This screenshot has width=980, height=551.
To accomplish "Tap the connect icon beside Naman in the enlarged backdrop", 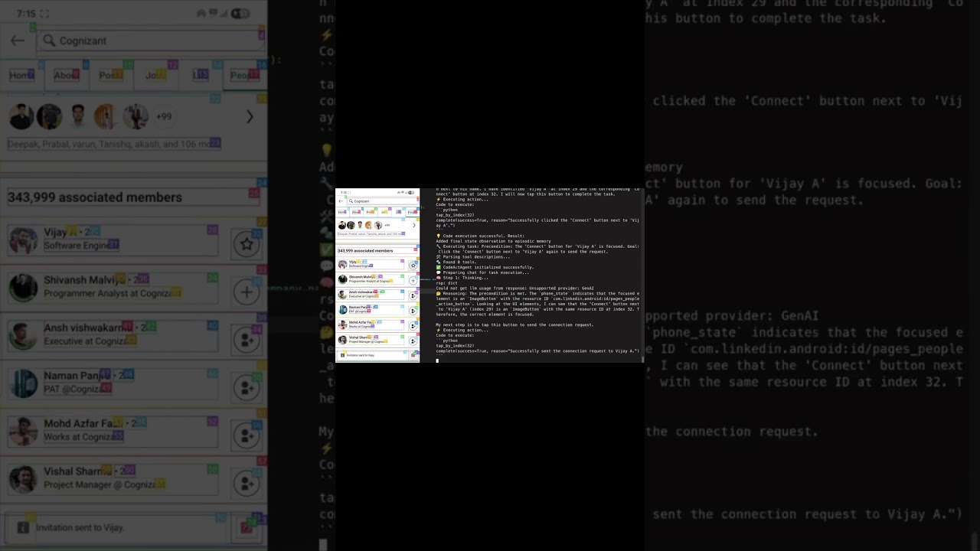I will click(x=247, y=387).
